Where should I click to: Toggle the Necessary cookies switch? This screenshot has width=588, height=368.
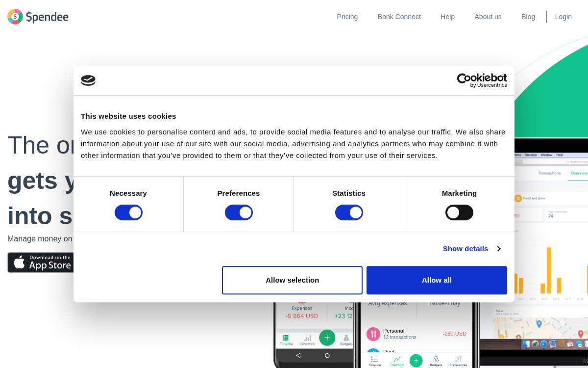[128, 212]
